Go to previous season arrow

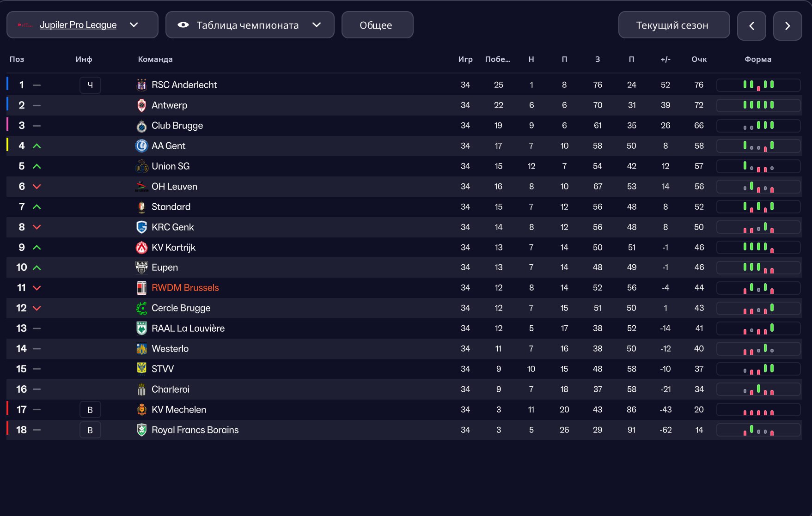click(x=751, y=26)
